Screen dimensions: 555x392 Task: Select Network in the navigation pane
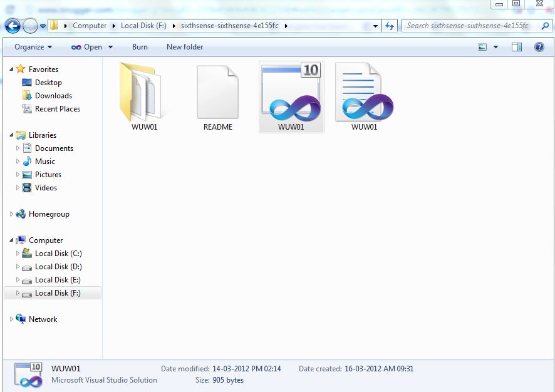[x=43, y=319]
